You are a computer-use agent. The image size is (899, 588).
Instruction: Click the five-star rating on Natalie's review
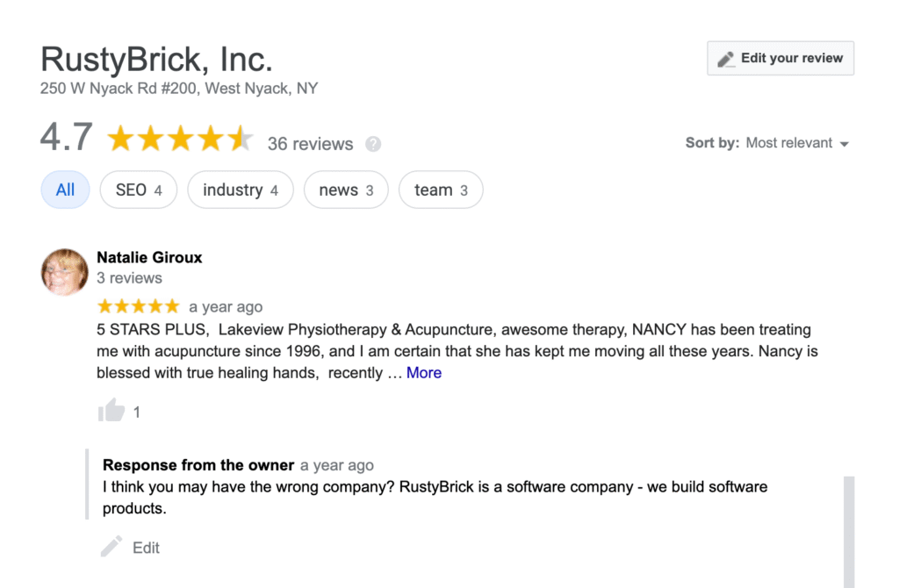click(138, 306)
